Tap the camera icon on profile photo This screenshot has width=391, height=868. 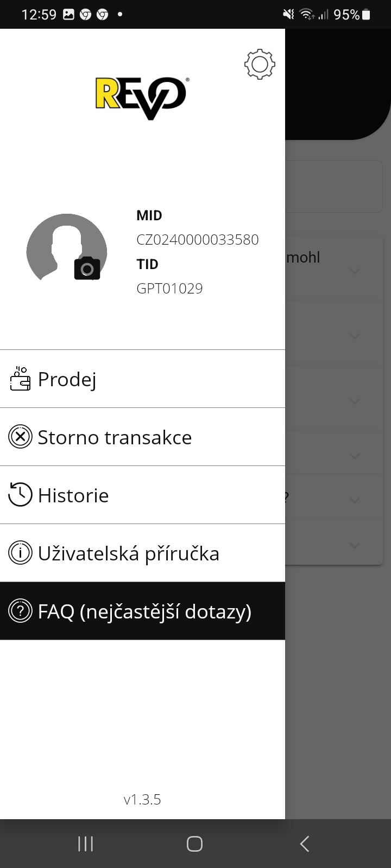[x=87, y=269]
